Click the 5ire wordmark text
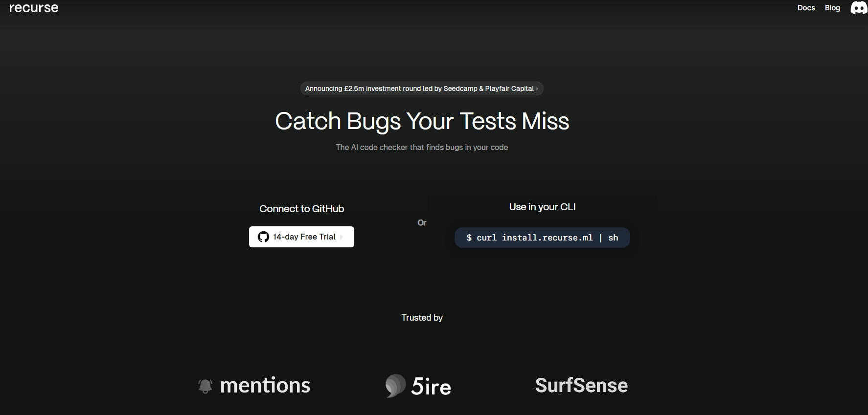This screenshot has width=868, height=415. (x=431, y=387)
